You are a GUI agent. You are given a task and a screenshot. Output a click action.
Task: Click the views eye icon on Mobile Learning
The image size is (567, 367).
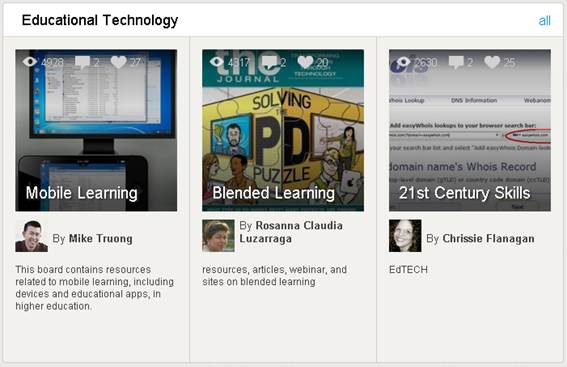pos(30,62)
